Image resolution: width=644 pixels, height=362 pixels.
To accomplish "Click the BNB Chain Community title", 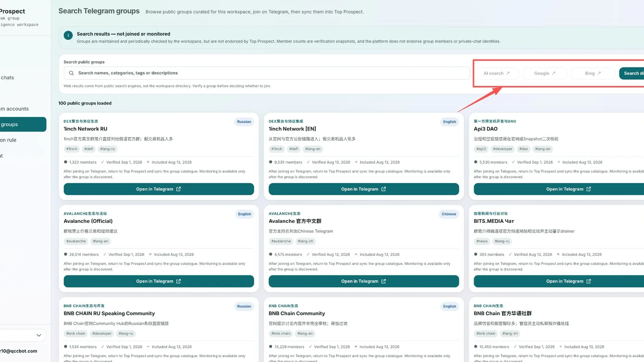I will [297, 313].
